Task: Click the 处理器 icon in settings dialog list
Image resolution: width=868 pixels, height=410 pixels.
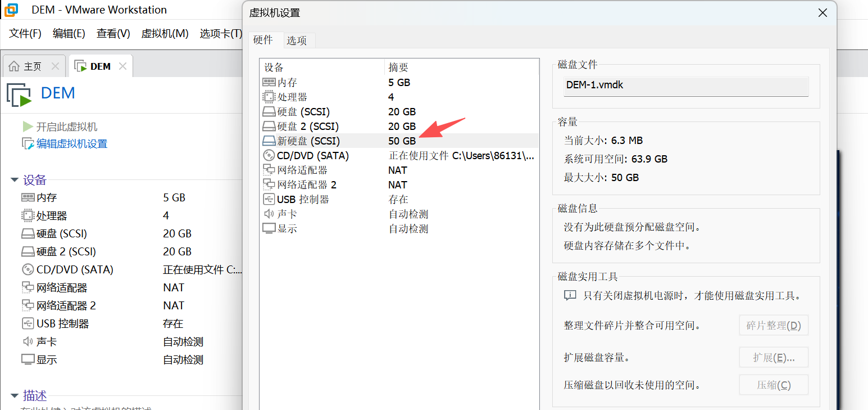Action: (269, 97)
